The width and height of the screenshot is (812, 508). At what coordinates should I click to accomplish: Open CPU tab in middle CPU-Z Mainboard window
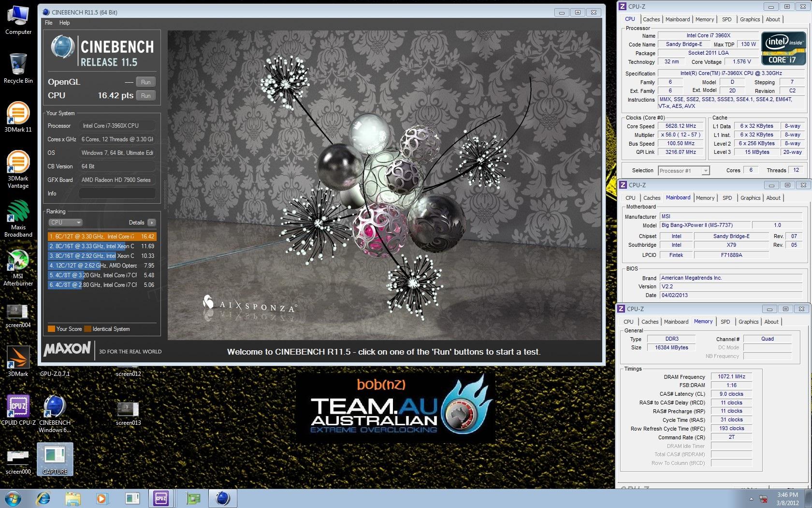pyautogui.click(x=630, y=198)
